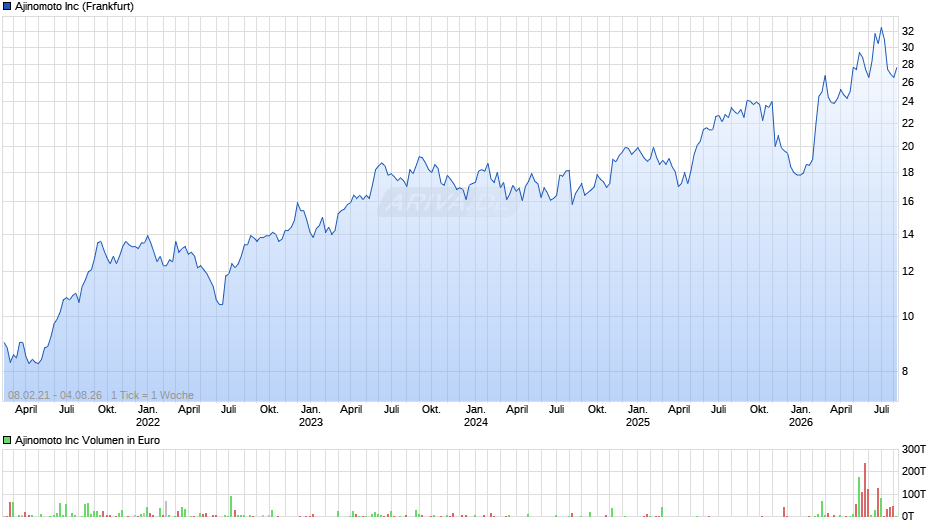940x526 pixels.
Task: Click the price axis label 14
Action: pyautogui.click(x=908, y=235)
